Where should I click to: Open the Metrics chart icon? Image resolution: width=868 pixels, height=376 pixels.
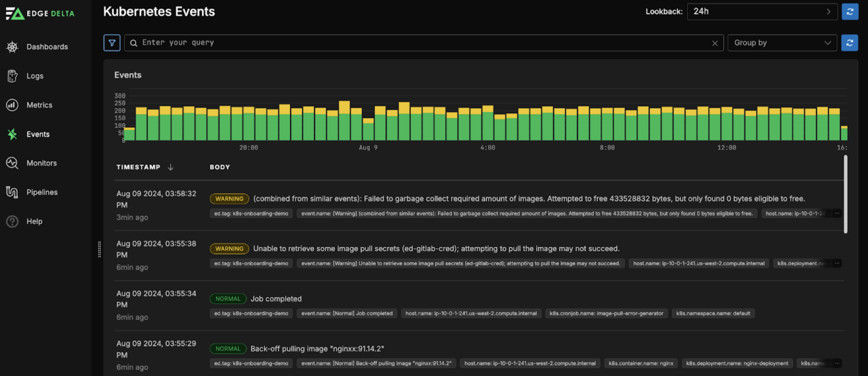[x=12, y=105]
